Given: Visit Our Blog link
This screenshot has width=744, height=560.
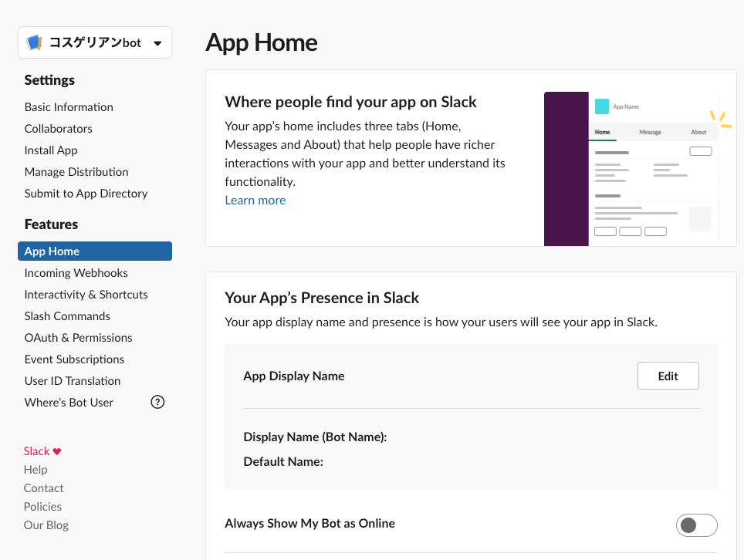Looking at the screenshot, I should click(x=46, y=525).
